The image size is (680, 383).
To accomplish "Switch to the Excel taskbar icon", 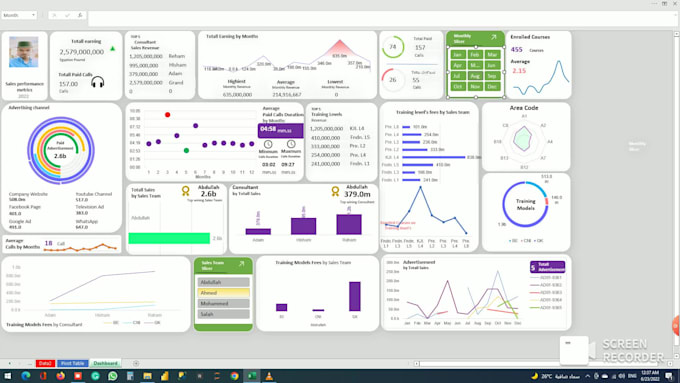I will pos(252,376).
